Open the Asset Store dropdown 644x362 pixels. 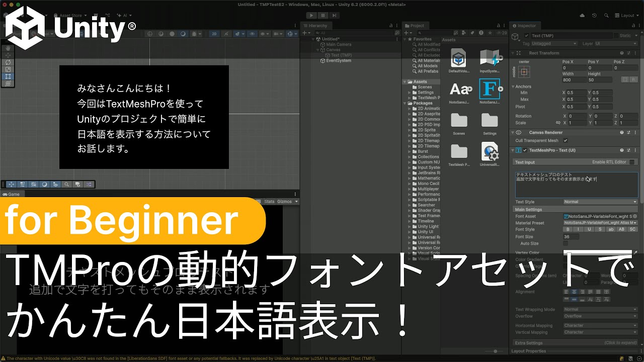[71, 16]
